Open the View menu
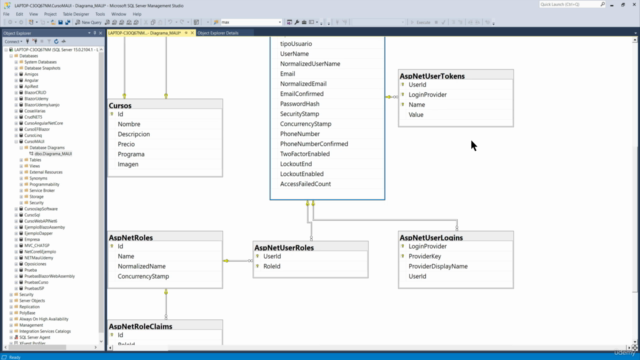 [33, 14]
